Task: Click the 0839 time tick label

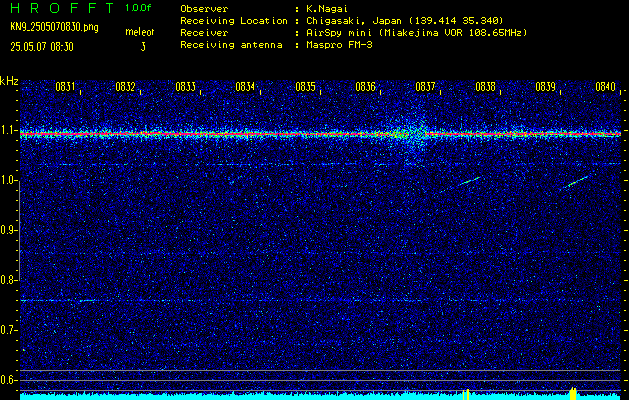Action: click(546, 87)
